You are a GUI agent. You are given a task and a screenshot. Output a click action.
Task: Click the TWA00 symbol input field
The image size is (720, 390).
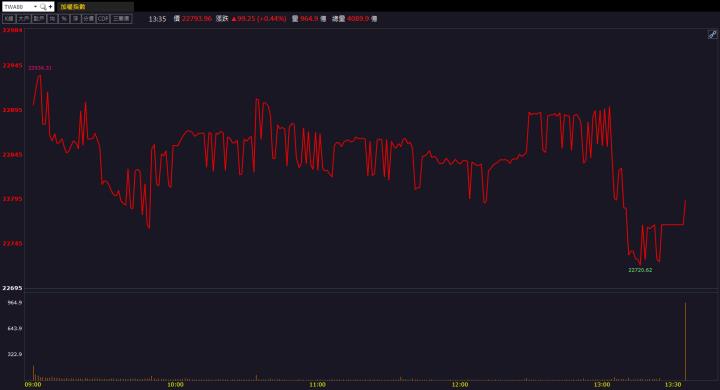17,6
